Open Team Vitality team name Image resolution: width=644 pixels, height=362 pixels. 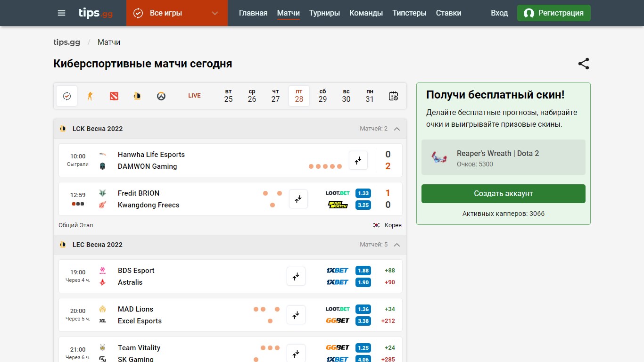coord(139,348)
